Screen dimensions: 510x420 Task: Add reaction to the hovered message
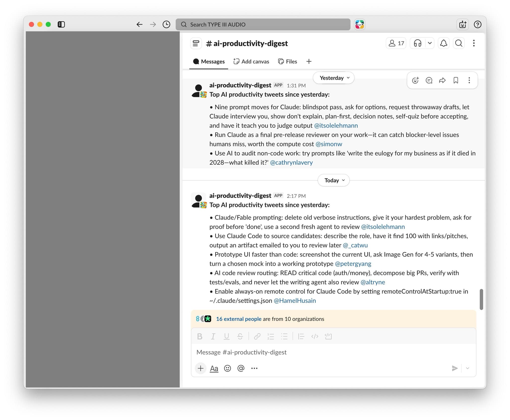415,80
